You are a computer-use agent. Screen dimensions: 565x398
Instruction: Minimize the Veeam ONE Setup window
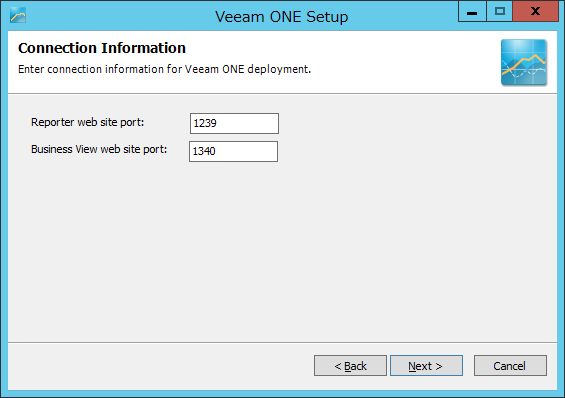coord(472,11)
